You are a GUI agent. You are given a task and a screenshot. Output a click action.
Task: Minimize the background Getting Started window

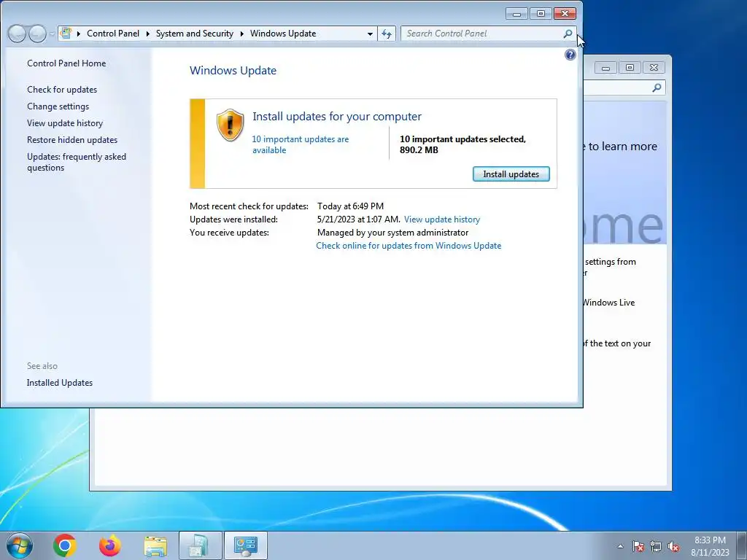tap(605, 68)
